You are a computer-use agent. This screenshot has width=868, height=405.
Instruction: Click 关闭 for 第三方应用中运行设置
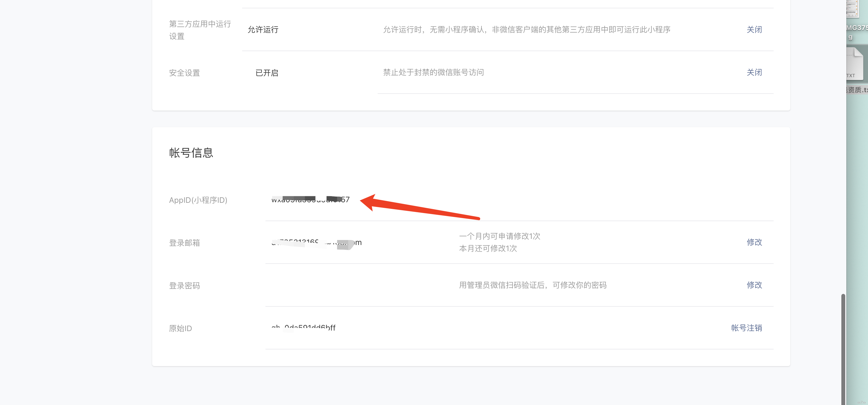coord(754,30)
